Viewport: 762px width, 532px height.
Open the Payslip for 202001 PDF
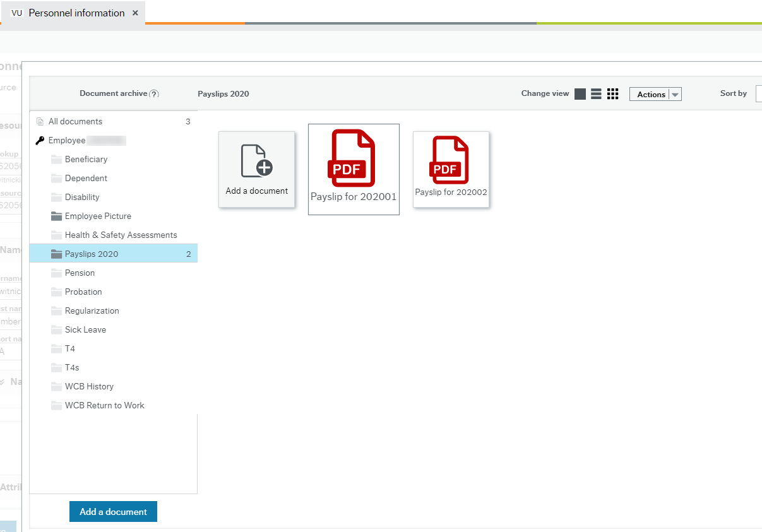tap(354, 168)
